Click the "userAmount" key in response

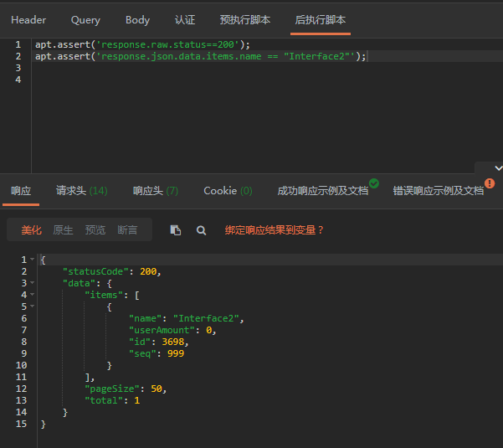point(162,330)
